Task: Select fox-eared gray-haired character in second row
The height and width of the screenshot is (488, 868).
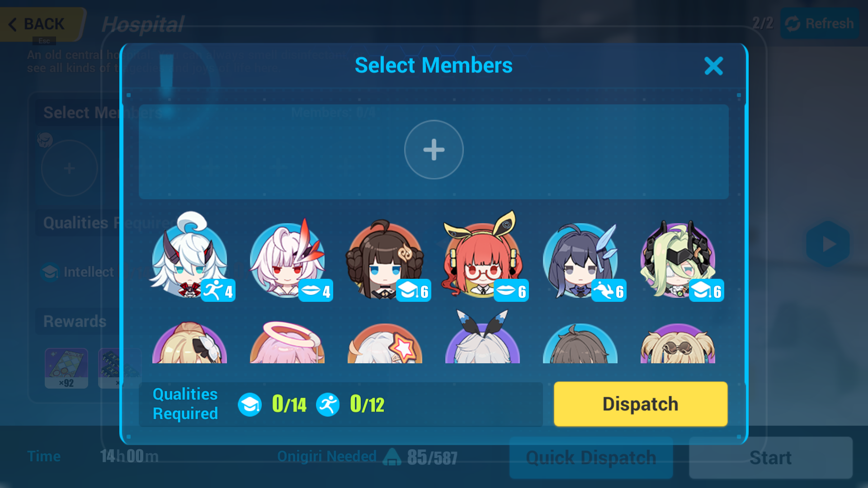Action: tap(483, 337)
